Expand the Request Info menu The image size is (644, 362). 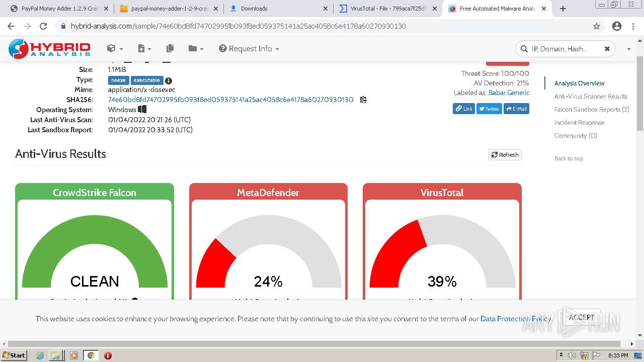pos(249,48)
